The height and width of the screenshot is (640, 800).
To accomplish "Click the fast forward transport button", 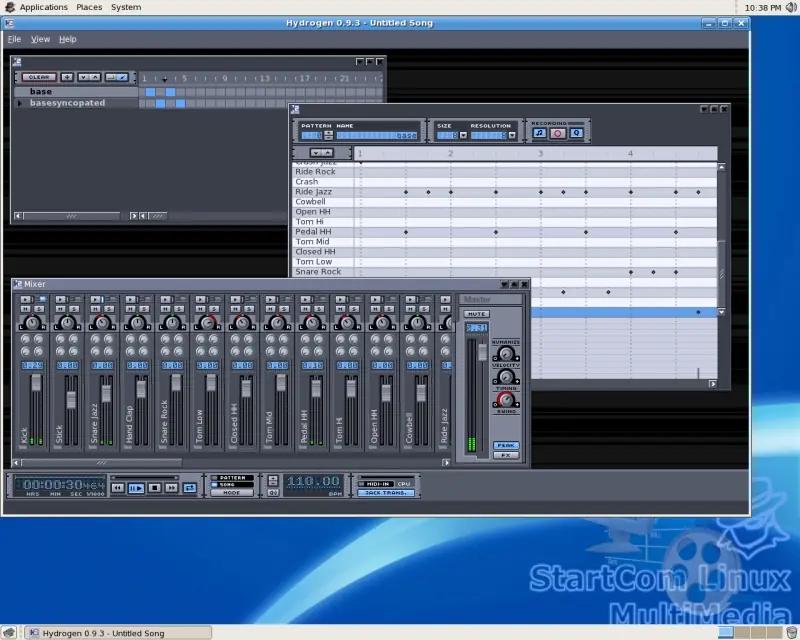I will click(x=172, y=488).
